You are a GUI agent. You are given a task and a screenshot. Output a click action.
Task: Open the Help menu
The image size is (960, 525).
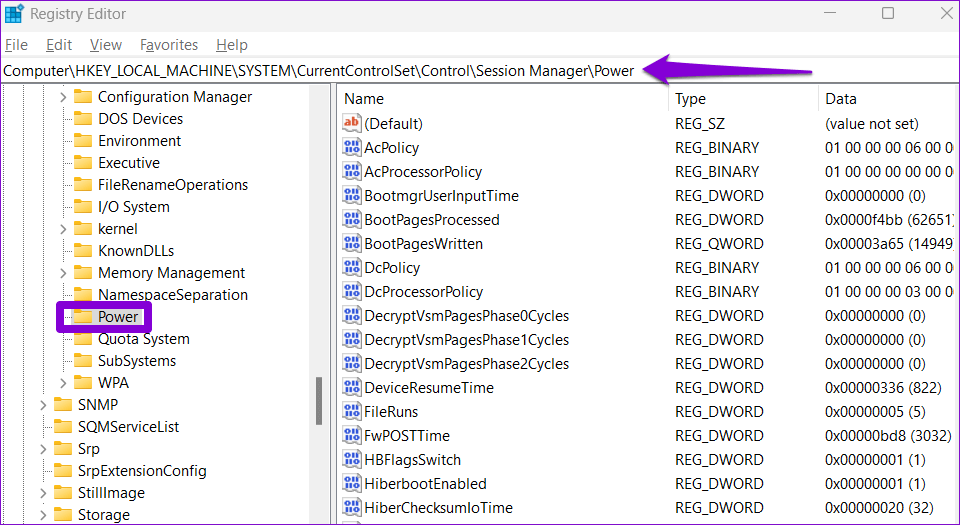tap(231, 45)
